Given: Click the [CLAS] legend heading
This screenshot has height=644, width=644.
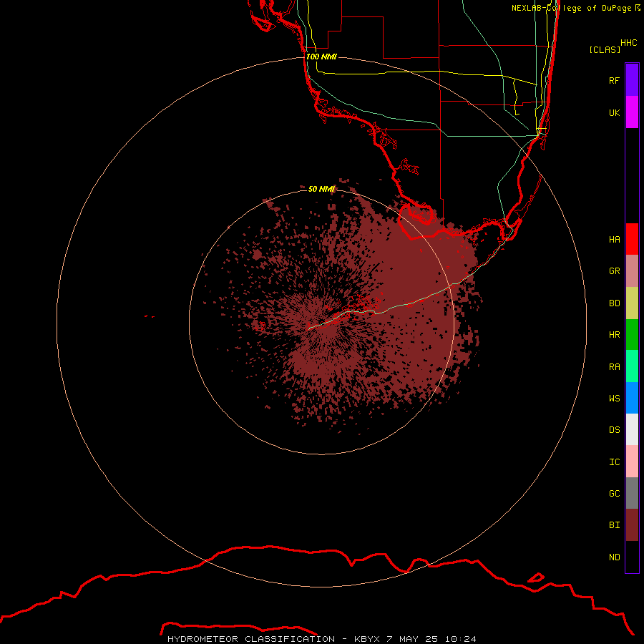Looking at the screenshot, I should [605, 49].
